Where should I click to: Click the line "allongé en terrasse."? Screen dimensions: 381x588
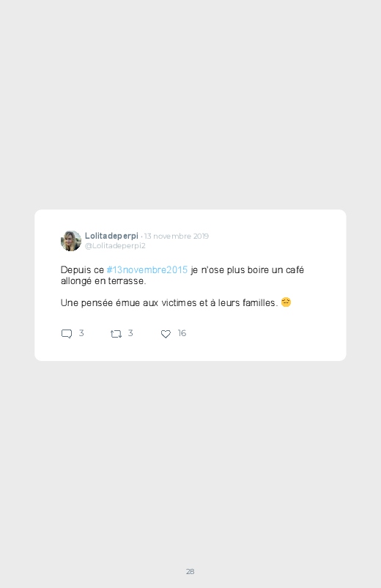(x=103, y=281)
